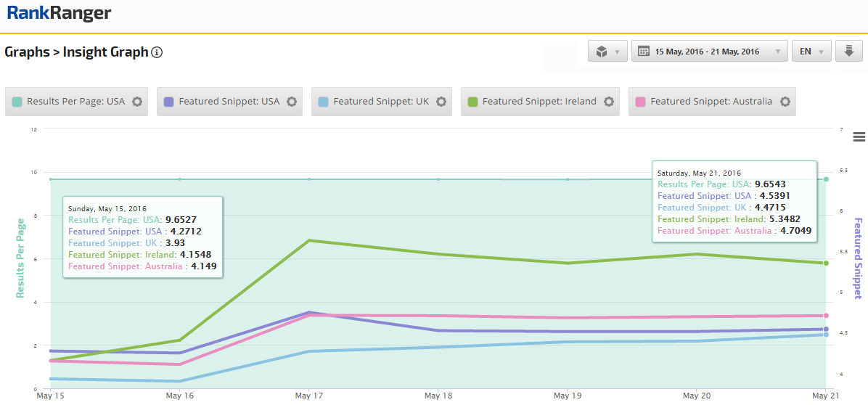Open gear settings for Featured Snippet: Australia
Screen dimensions: 868x405
[785, 102]
